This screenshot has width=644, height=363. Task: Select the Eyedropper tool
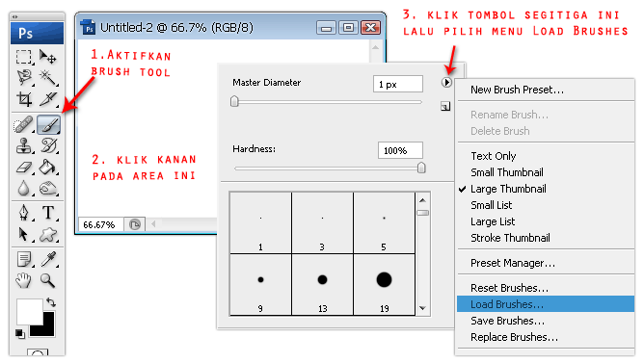48,259
